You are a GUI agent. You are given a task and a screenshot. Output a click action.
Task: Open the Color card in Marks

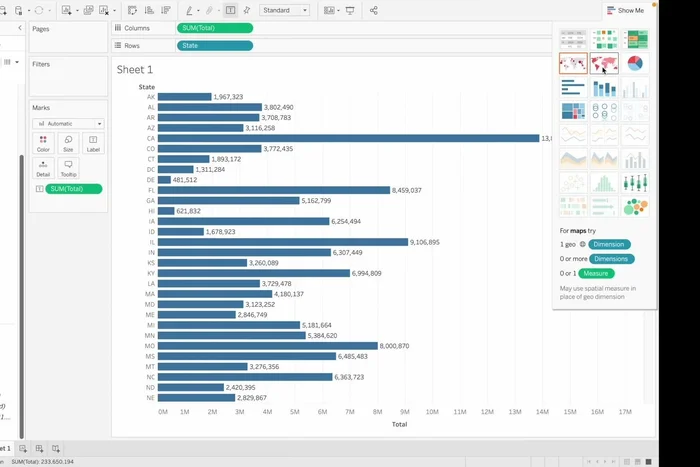tap(43, 143)
